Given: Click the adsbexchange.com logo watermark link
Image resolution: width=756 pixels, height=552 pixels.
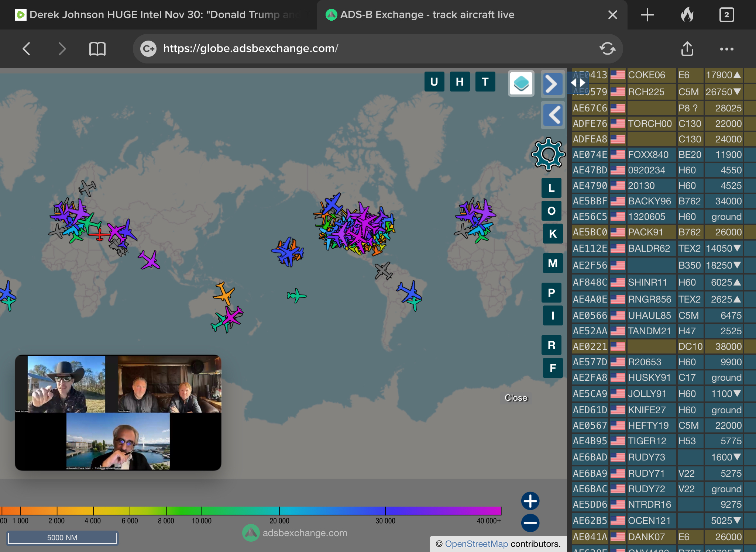Looking at the screenshot, I should [x=295, y=533].
